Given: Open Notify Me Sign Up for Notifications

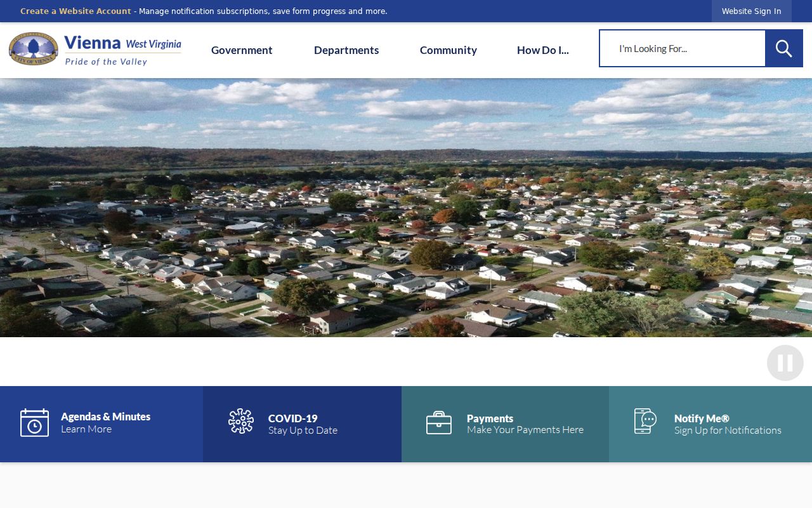Looking at the screenshot, I should pyautogui.click(x=710, y=424).
